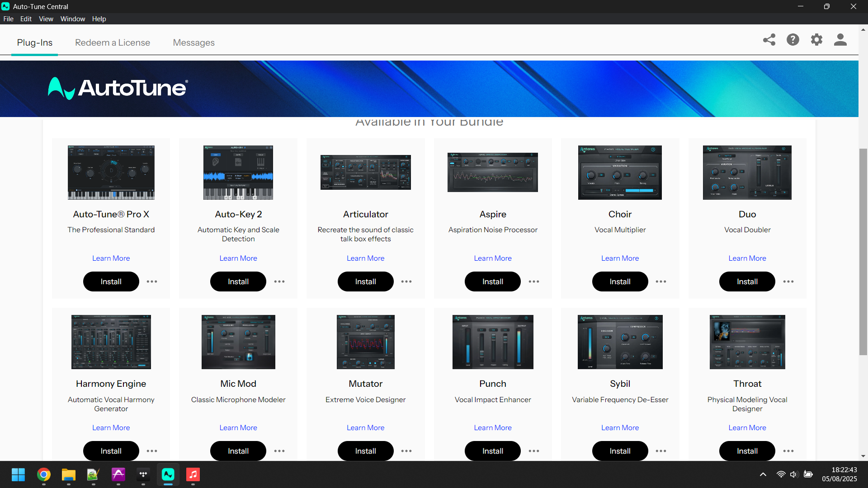Open the Edit menu
Image resolution: width=868 pixels, height=488 pixels.
point(26,19)
